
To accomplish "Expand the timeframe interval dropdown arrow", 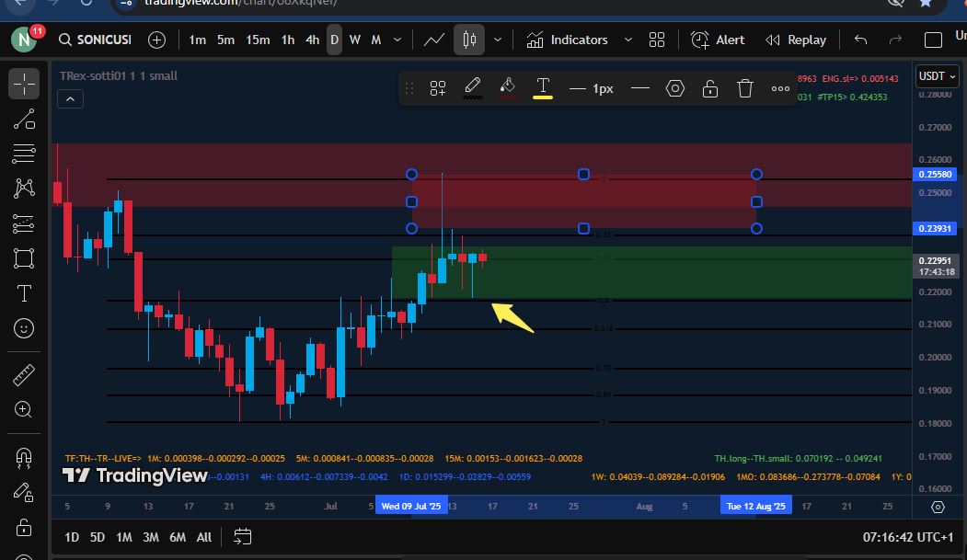I will [x=397, y=40].
